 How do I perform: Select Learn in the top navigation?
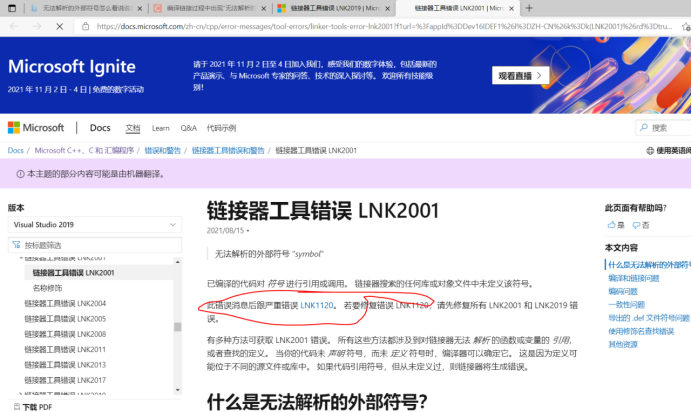160,128
